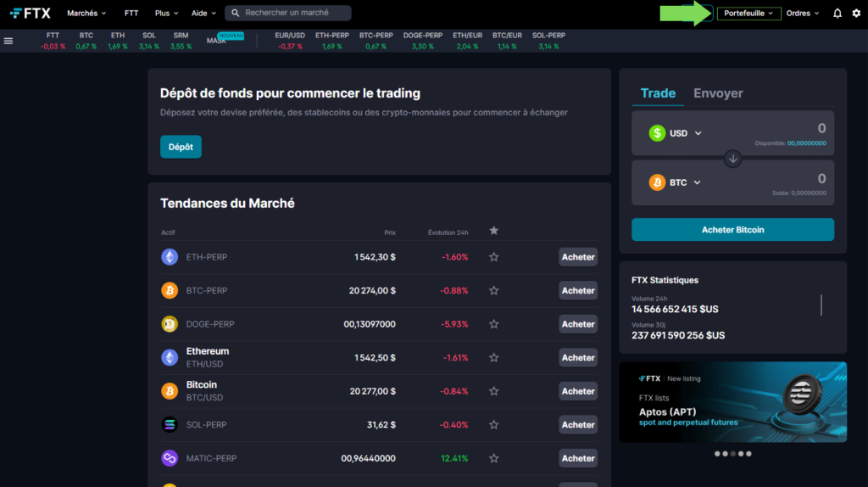Click the Ethereum icon for ETH-PERP

[170, 257]
